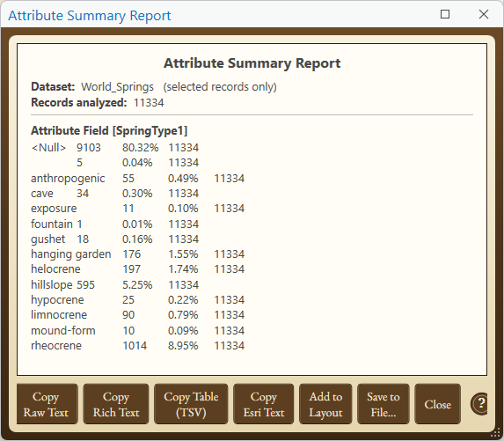Click the Copy Raw Text button
This screenshot has height=441, width=504.
pos(47,404)
